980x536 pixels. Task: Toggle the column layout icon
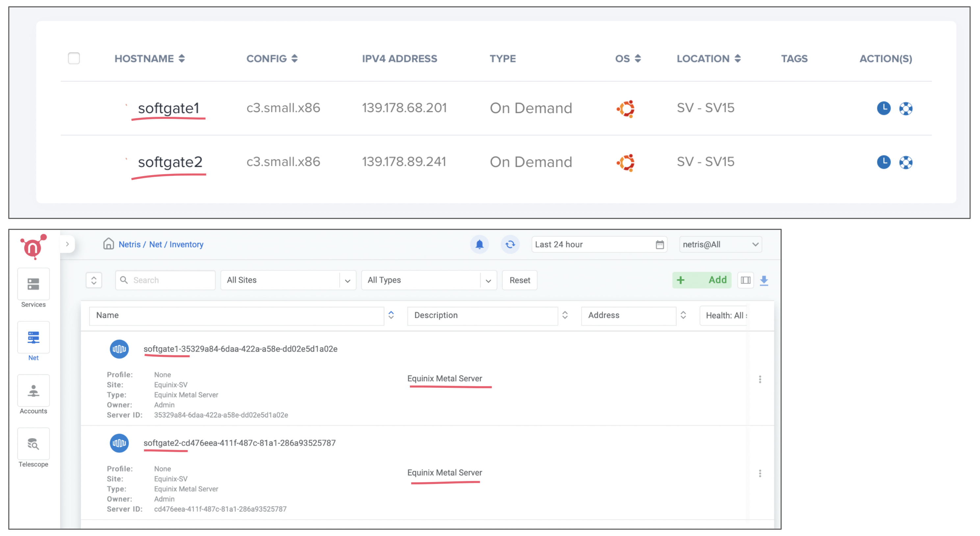pyautogui.click(x=745, y=281)
